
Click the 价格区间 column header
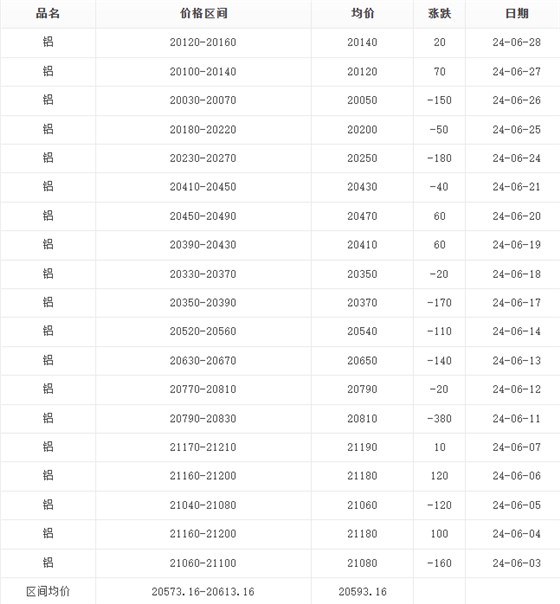[203, 13]
